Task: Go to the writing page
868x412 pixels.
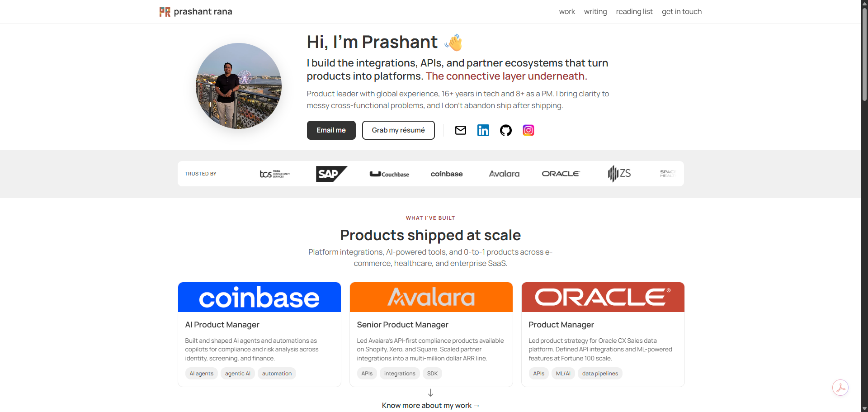Action: coord(595,12)
